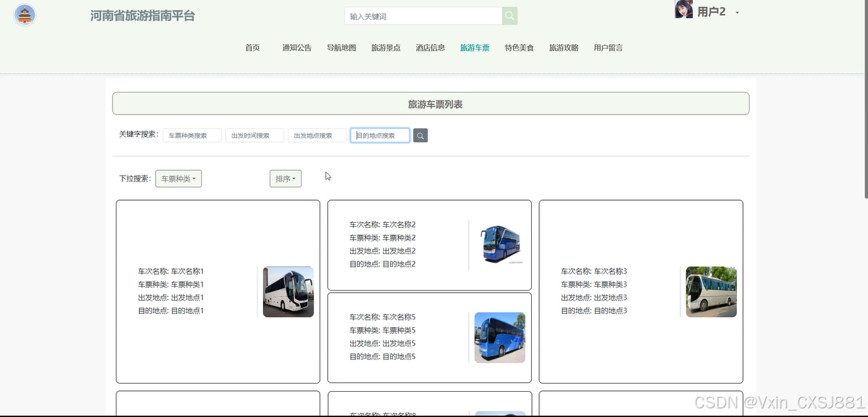Open 通知公告 menu item
The width and height of the screenshot is (868, 417).
(297, 48)
